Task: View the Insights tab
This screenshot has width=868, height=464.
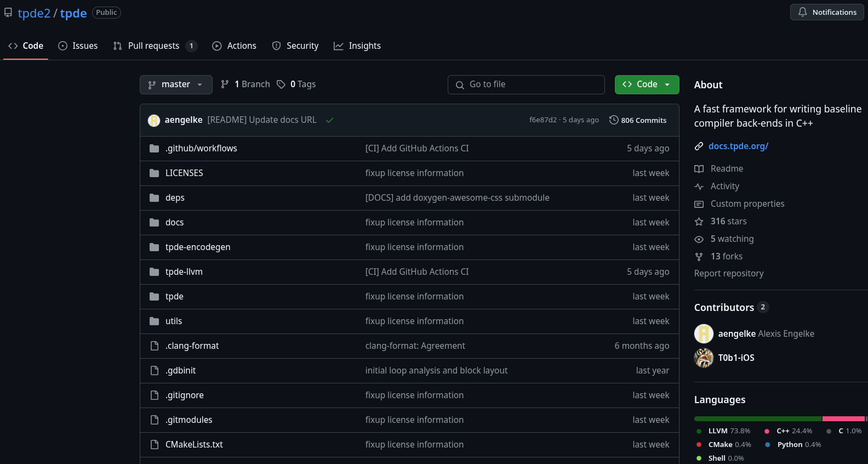Action: point(357,46)
